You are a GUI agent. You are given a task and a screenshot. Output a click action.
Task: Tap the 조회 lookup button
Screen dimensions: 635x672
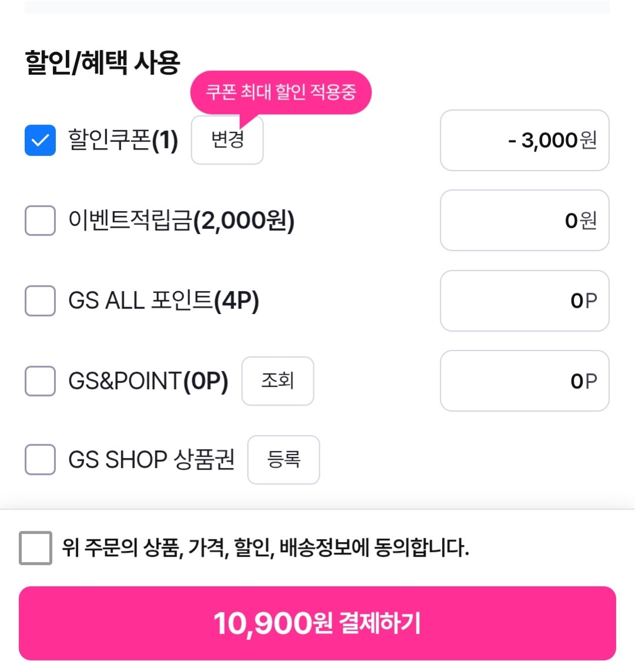point(278,380)
